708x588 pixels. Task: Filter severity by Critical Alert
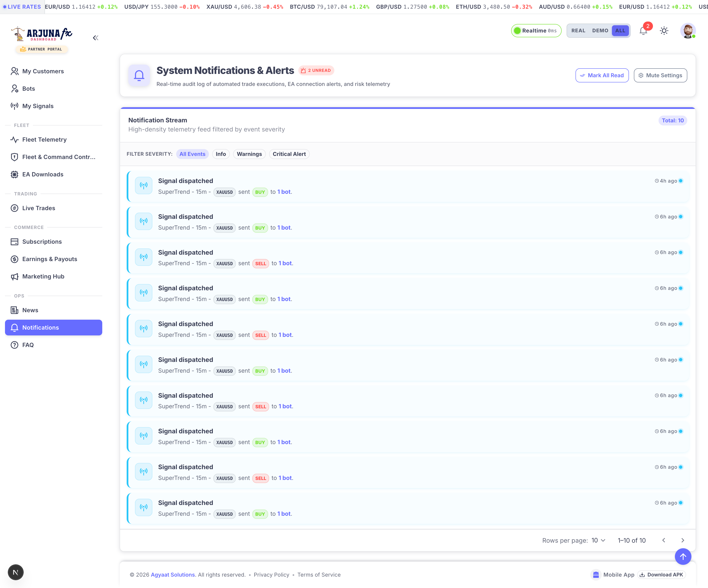point(289,154)
